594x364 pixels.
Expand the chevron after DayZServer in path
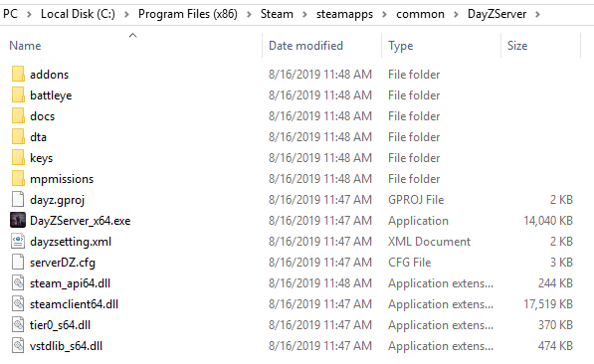(x=537, y=14)
